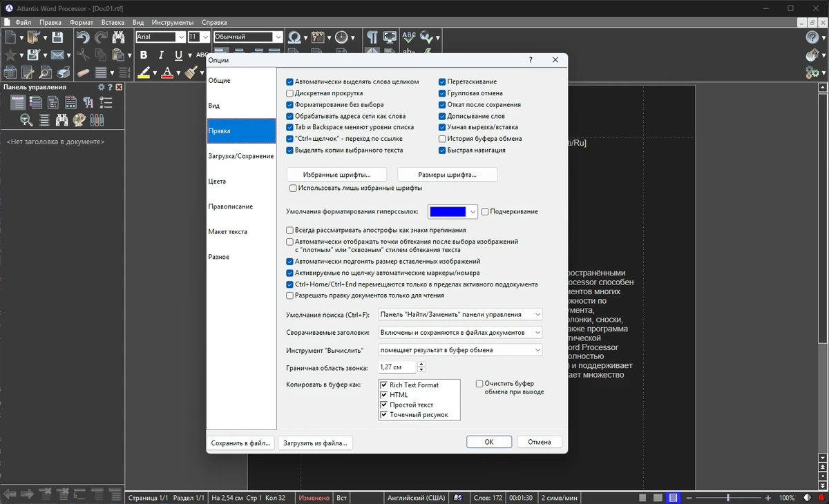Image resolution: width=829 pixels, height=504 pixels.
Task: Open the 'Инструмент Вычислить' dropdown
Action: tap(461, 350)
